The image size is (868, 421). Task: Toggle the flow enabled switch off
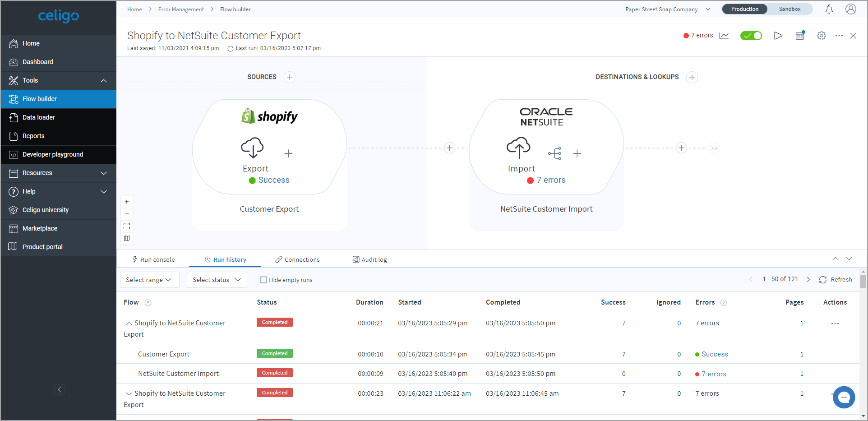point(751,36)
